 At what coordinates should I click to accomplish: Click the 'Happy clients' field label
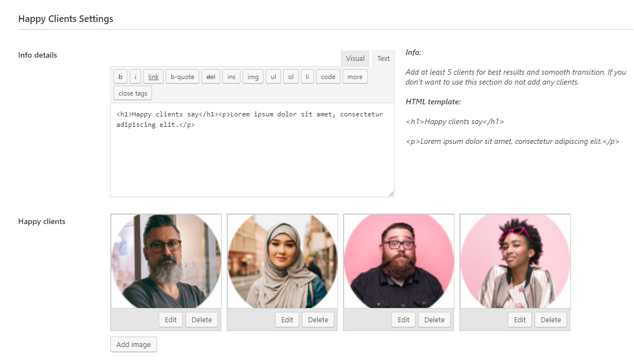42,222
